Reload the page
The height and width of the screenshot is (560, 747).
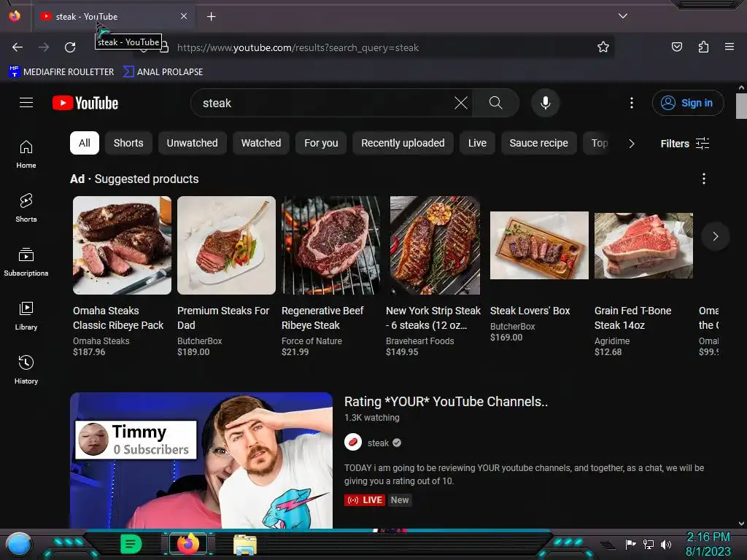70,47
